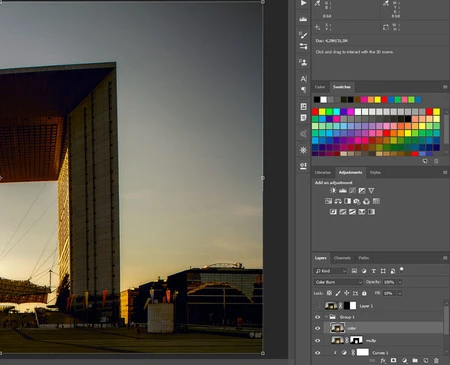Add a Black & White adjustment

click(x=347, y=201)
